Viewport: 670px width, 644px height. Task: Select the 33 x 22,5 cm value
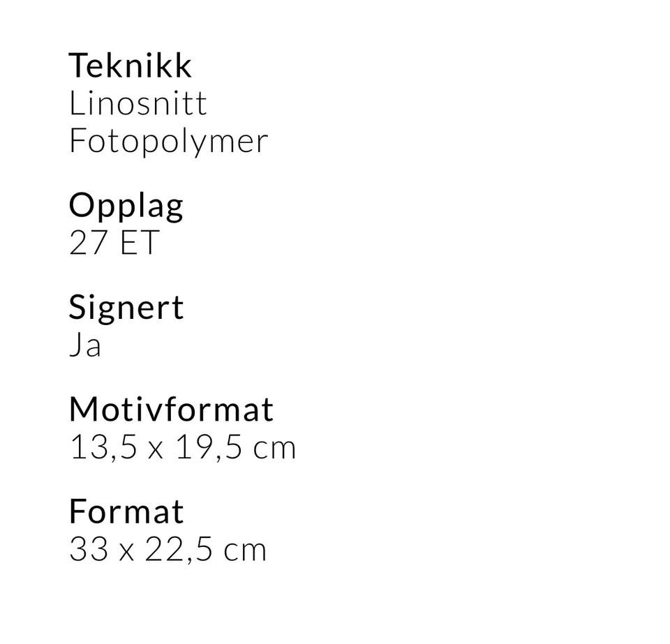point(167,550)
